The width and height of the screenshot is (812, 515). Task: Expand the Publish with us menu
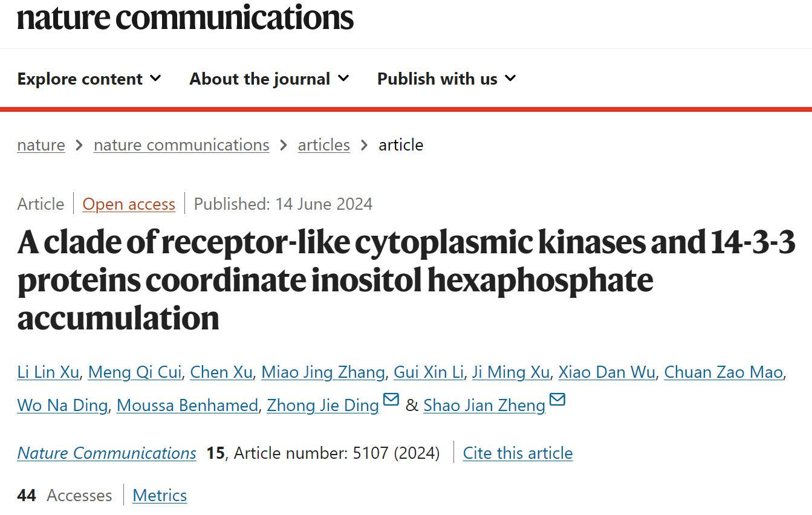tap(446, 79)
